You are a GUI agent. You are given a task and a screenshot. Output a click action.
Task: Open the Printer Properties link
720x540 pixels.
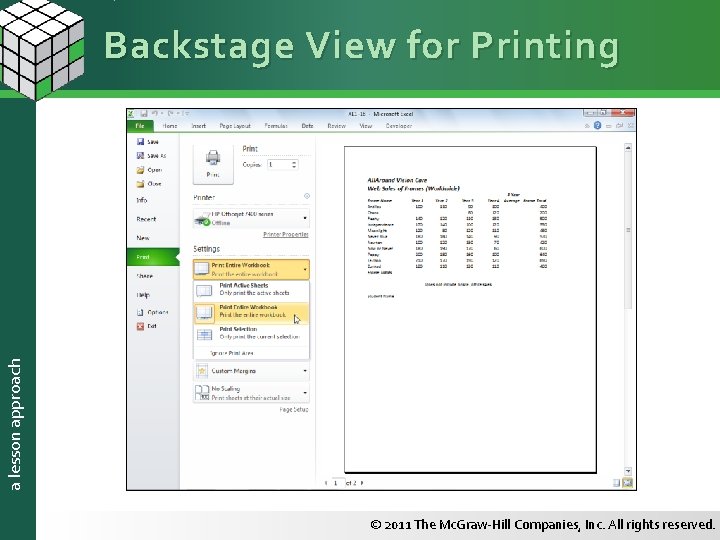click(286, 235)
